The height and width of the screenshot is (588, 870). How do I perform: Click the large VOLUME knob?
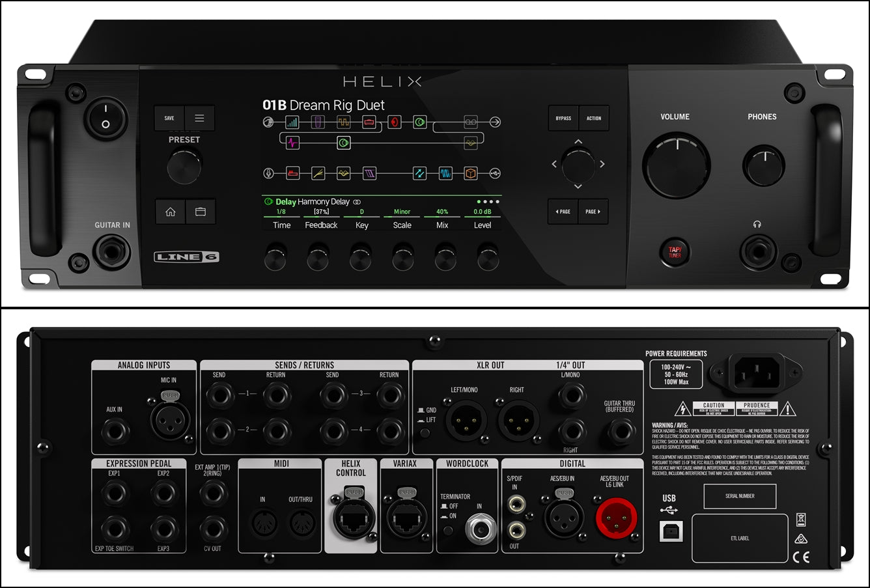[675, 166]
